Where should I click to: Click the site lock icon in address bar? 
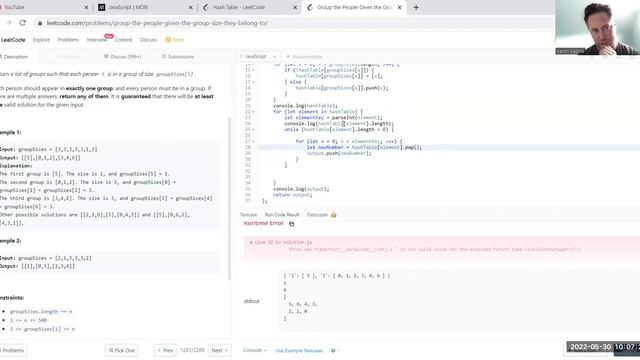(40, 23)
